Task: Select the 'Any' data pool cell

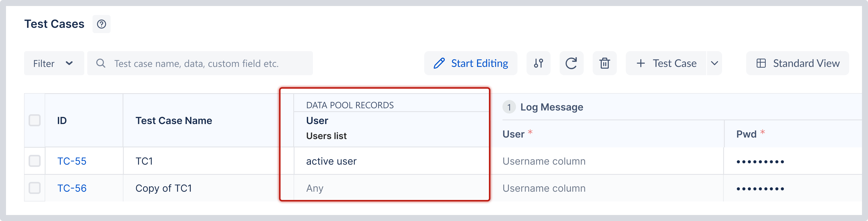Action: tap(392, 188)
